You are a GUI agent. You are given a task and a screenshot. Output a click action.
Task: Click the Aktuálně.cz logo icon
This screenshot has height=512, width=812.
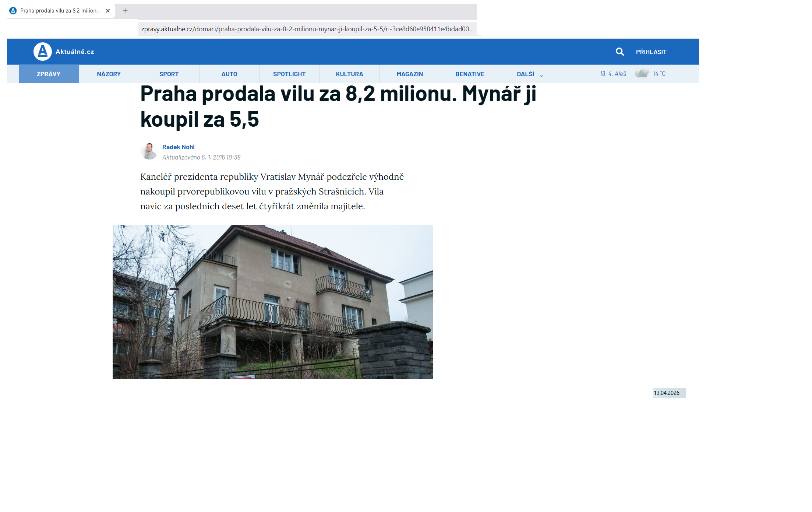click(43, 52)
